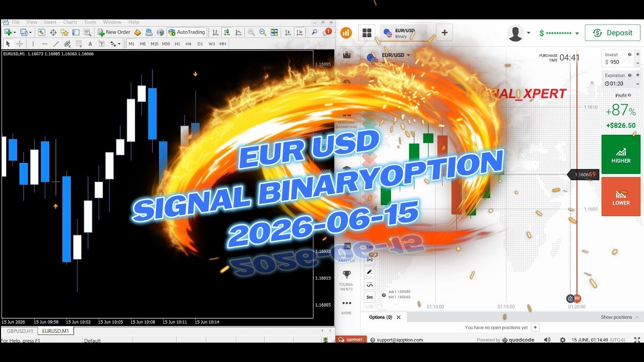Switch to bar chart display

[215, 32]
